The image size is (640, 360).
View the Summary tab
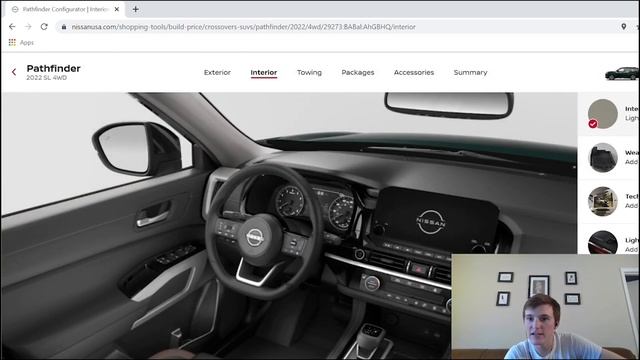[470, 72]
